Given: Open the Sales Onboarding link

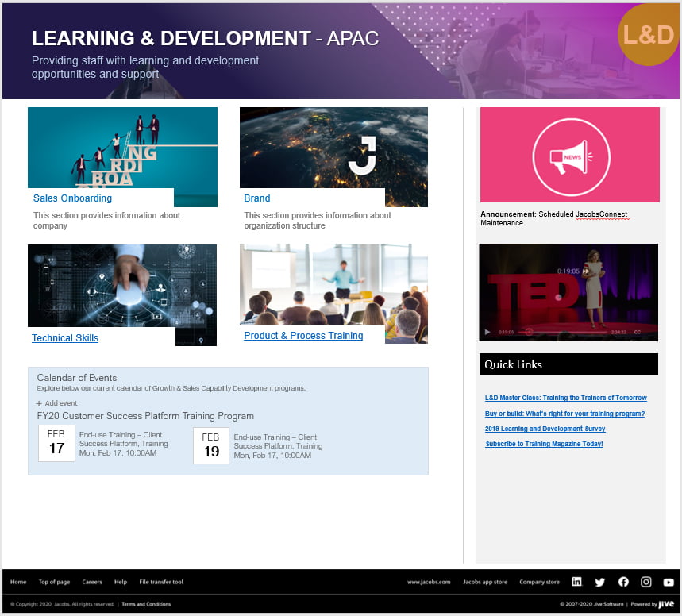Looking at the screenshot, I should (x=72, y=198).
